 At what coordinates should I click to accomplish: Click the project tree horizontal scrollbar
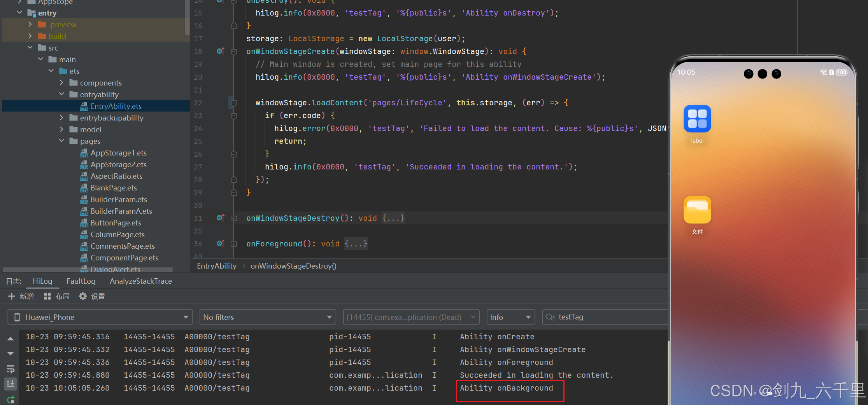click(88, 270)
